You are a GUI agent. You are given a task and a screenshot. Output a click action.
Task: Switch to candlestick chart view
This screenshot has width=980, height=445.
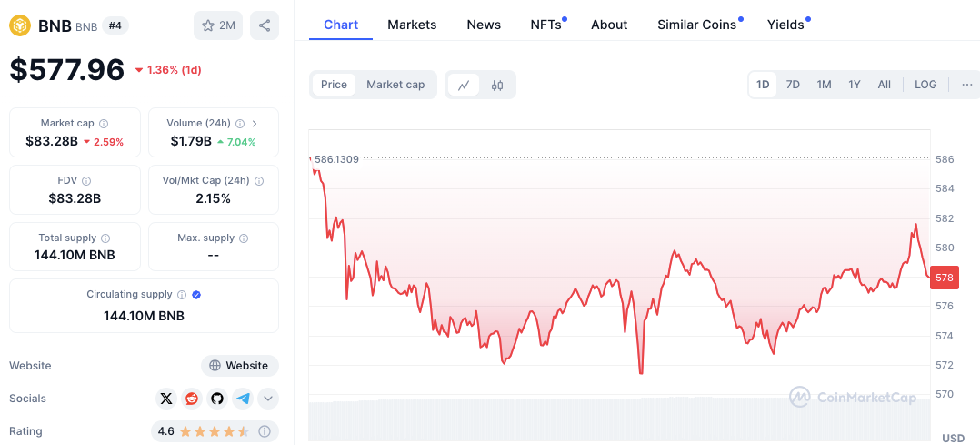click(497, 86)
